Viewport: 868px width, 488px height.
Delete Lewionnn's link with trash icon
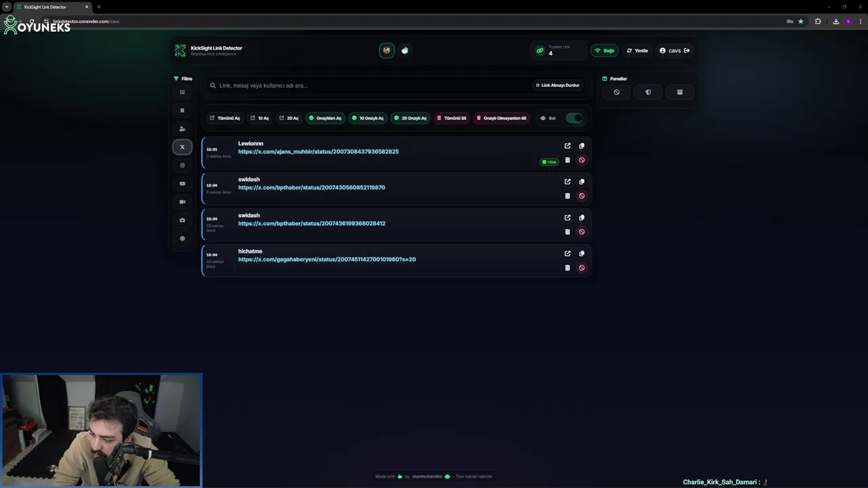coord(568,160)
